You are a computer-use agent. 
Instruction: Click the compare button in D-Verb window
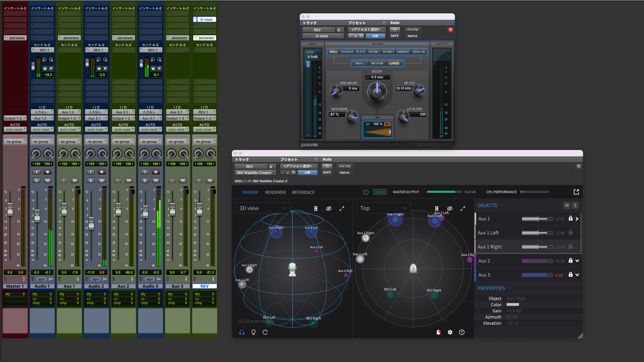pyautogui.click(x=375, y=36)
